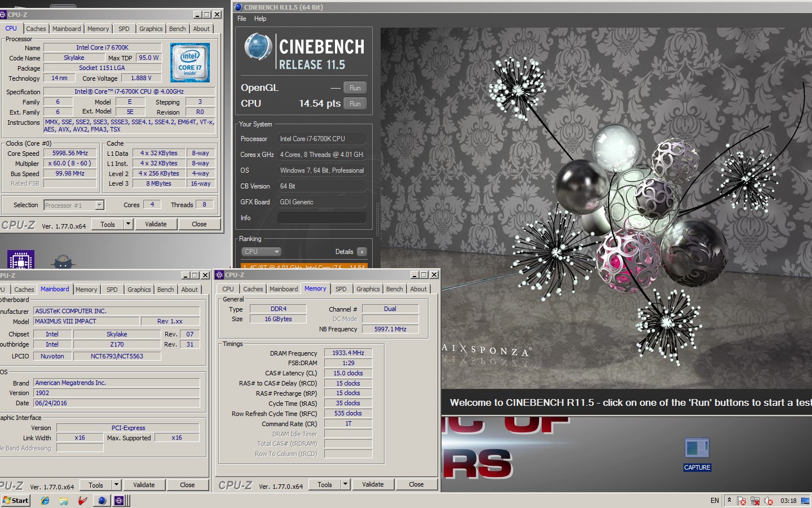The image size is (812, 508).
Task: Click Core Voltage value 1.888 V
Action: (x=141, y=78)
